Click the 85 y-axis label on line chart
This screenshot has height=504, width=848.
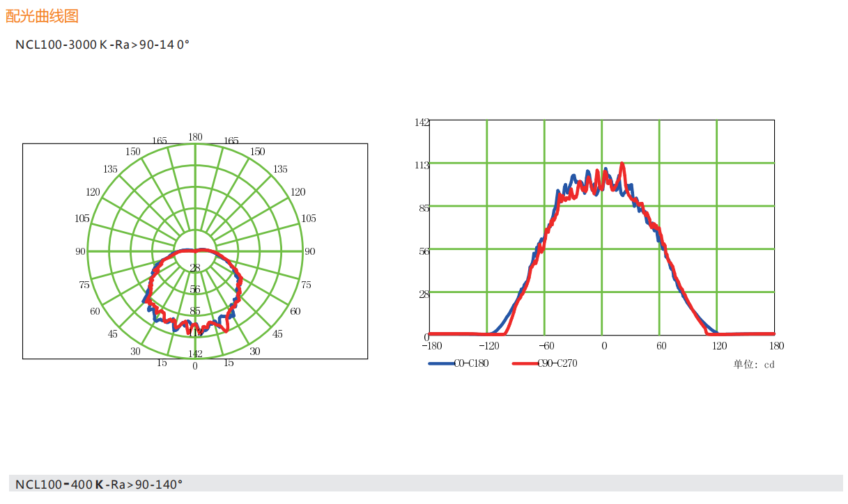(x=424, y=207)
